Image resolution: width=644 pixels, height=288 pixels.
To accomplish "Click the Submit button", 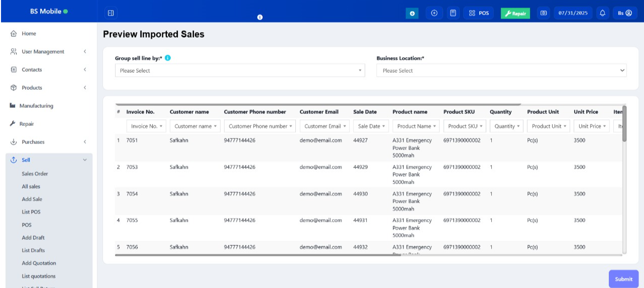I will [x=623, y=279].
